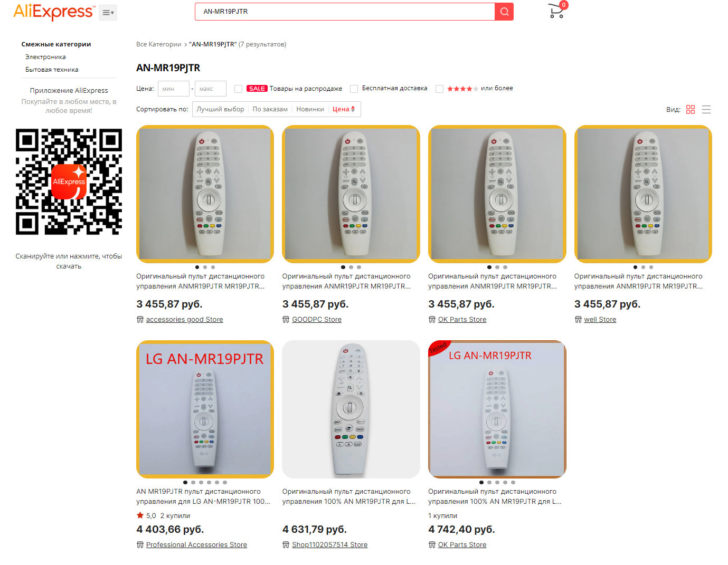Click the red search magnifier button
728x565 pixels.
point(504,12)
